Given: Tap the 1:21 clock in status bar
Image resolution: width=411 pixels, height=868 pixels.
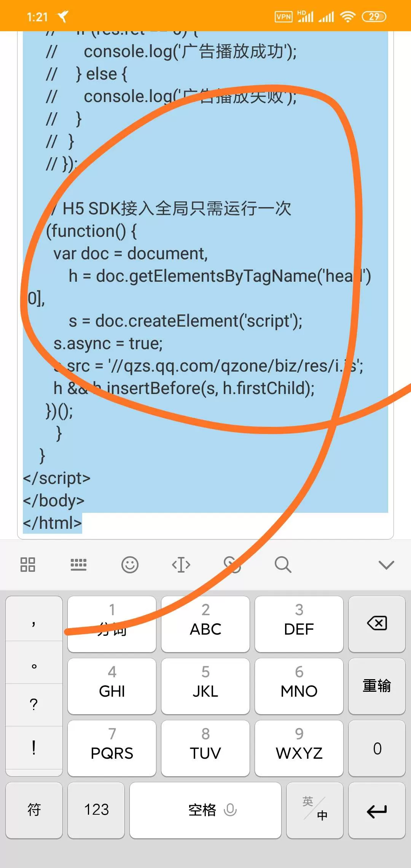Looking at the screenshot, I should point(37,17).
